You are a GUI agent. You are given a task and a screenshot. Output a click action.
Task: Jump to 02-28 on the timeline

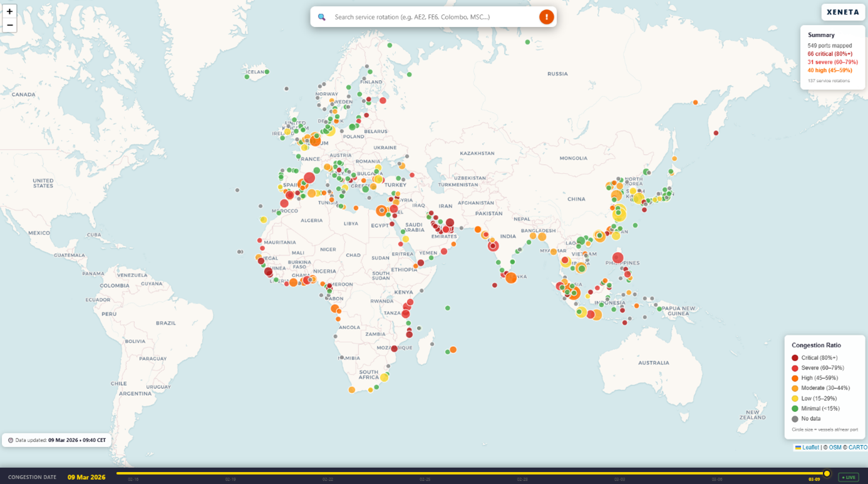click(x=522, y=480)
